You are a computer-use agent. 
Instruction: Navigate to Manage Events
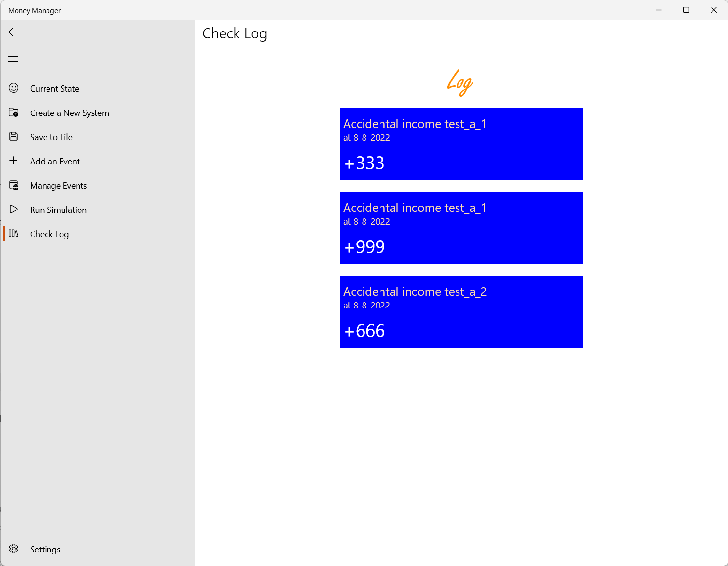tap(97, 185)
